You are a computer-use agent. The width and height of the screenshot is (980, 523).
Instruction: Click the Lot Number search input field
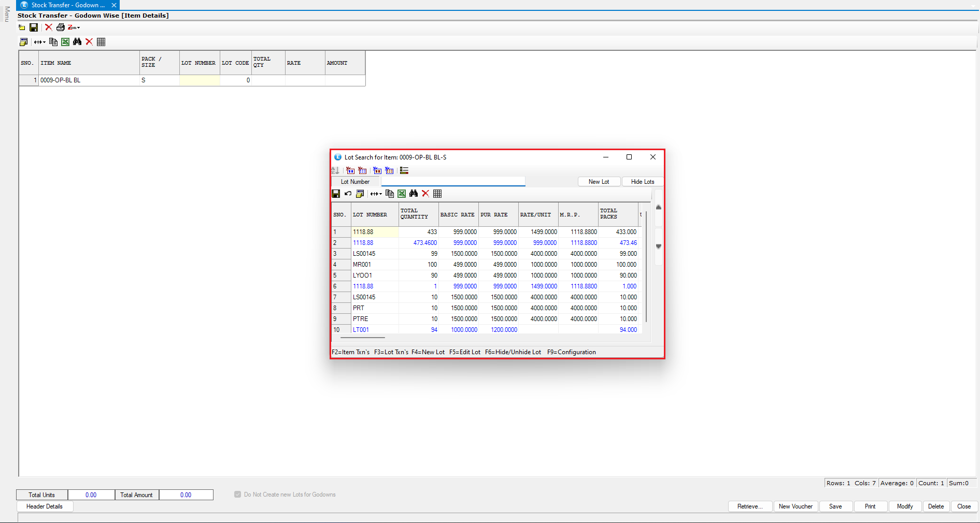453,181
